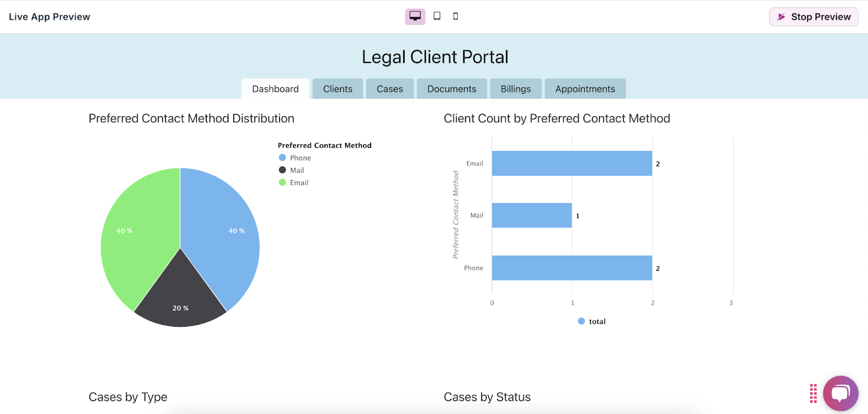Go to the Clients tab

pos(337,89)
